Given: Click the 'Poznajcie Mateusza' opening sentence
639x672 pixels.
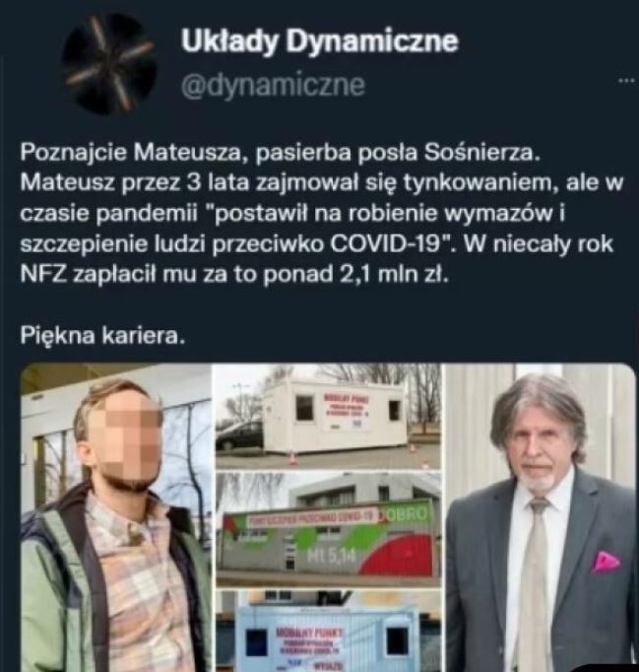Looking at the screenshot, I should (x=279, y=153).
